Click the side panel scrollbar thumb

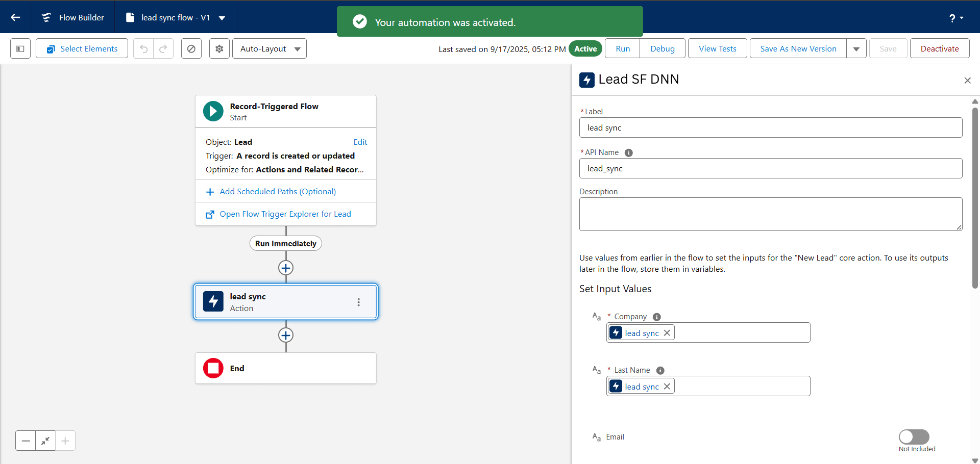[975, 198]
